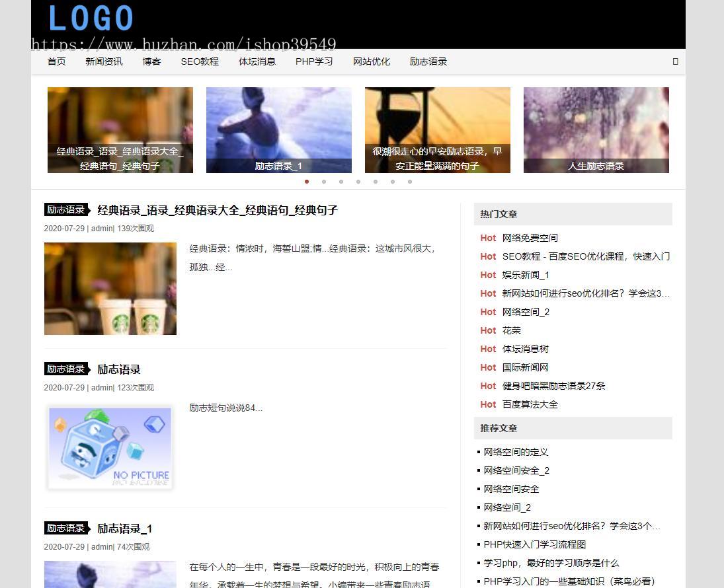The width and height of the screenshot is (724, 588).
Task: Select SEO教程 in the navigation
Action: (200, 61)
